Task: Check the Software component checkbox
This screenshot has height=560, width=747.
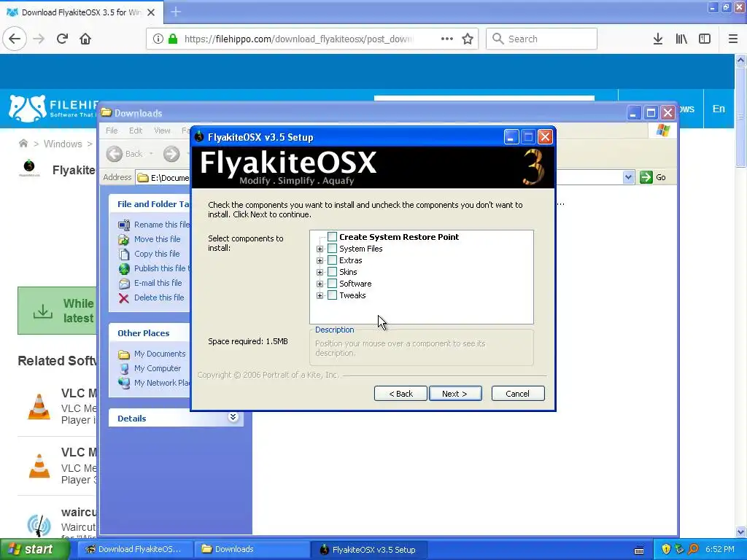Action: click(x=332, y=284)
